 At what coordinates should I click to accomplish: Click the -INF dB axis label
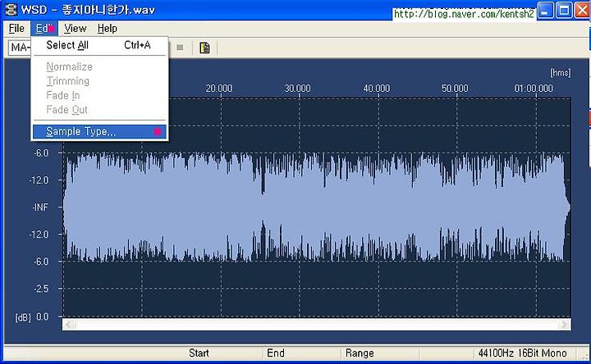coord(41,207)
